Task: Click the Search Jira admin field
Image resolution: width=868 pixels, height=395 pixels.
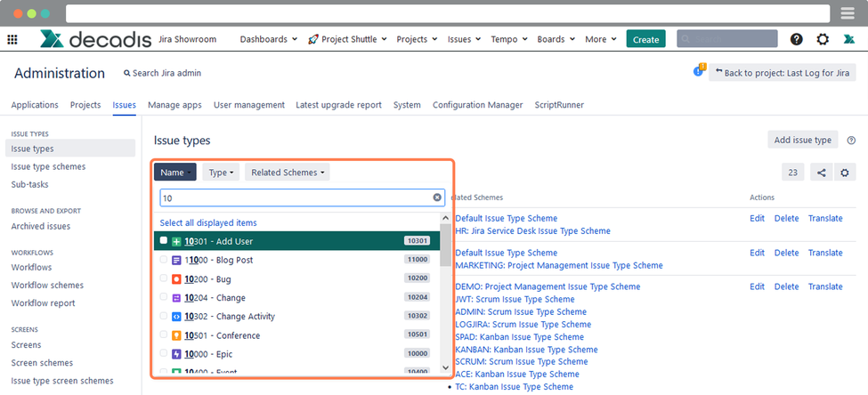Action: click(163, 73)
